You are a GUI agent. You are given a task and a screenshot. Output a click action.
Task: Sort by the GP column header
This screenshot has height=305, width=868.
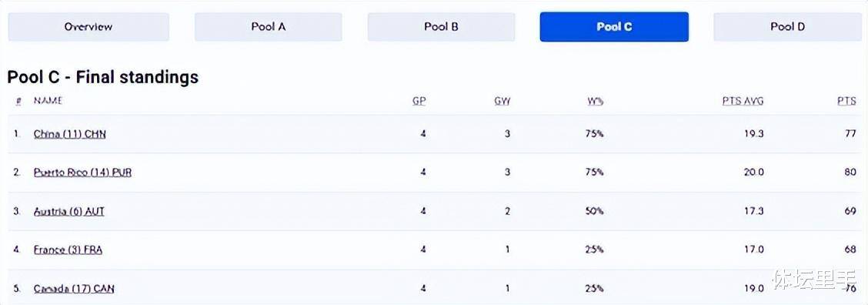419,102
